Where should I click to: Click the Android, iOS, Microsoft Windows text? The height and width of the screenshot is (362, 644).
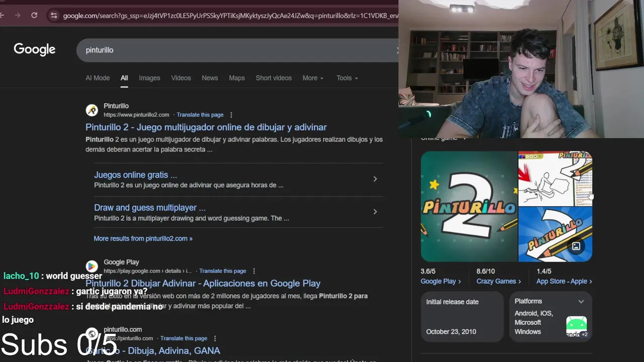click(x=534, y=322)
